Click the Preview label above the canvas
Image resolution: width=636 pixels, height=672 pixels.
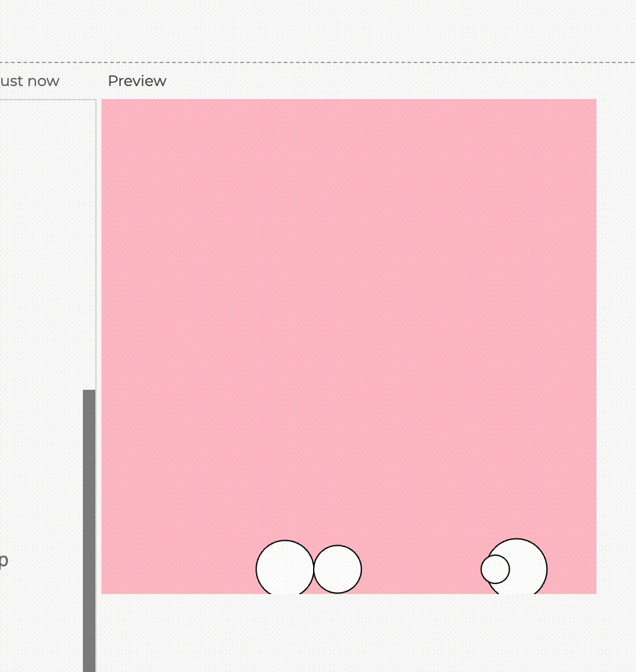[x=137, y=81]
